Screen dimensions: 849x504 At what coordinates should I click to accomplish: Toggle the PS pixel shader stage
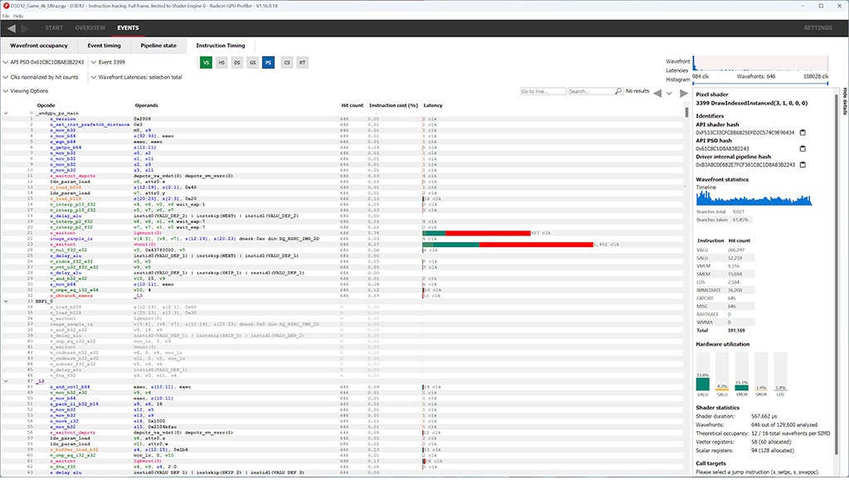click(x=268, y=62)
